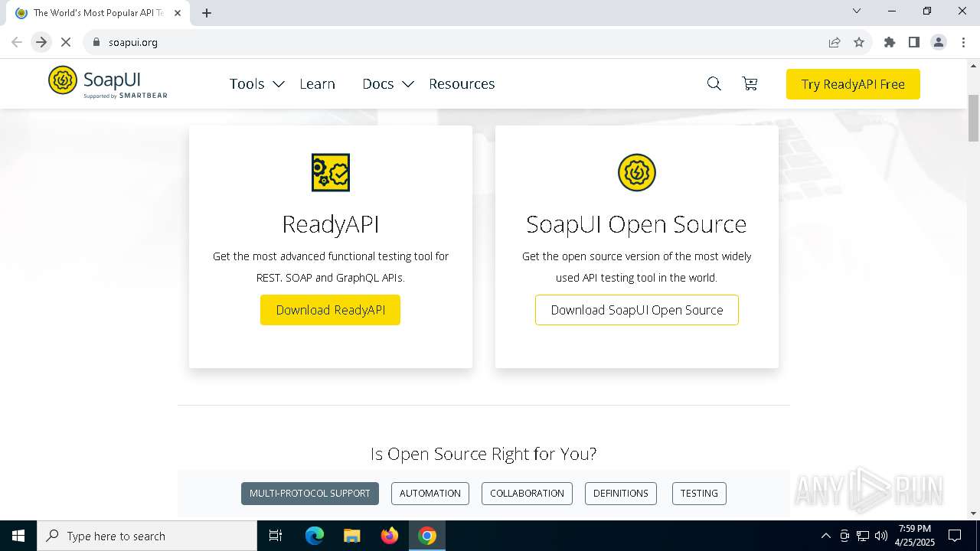
Task: Click Download SoapUI Open Source button
Action: 637,310
